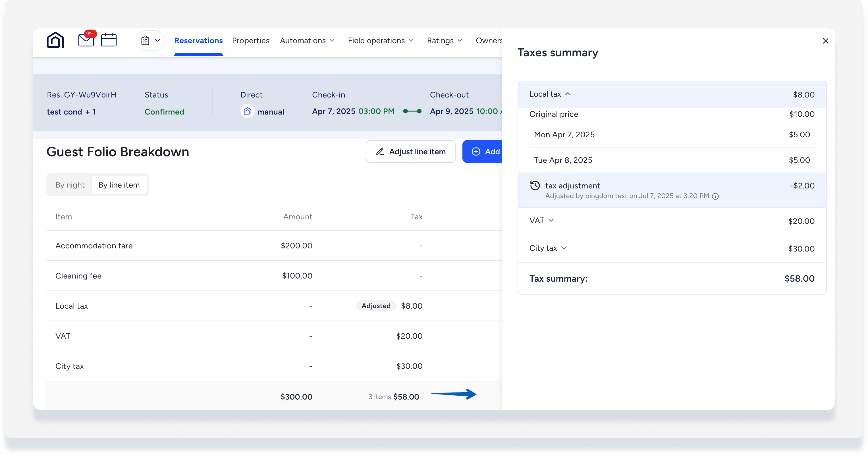Click the manual channel home icon

pos(247,111)
